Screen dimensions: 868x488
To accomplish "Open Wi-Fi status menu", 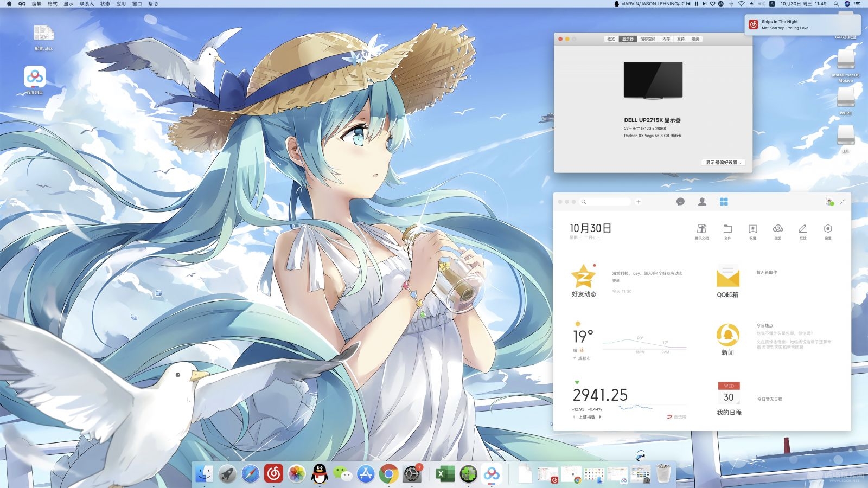I will tap(741, 4).
